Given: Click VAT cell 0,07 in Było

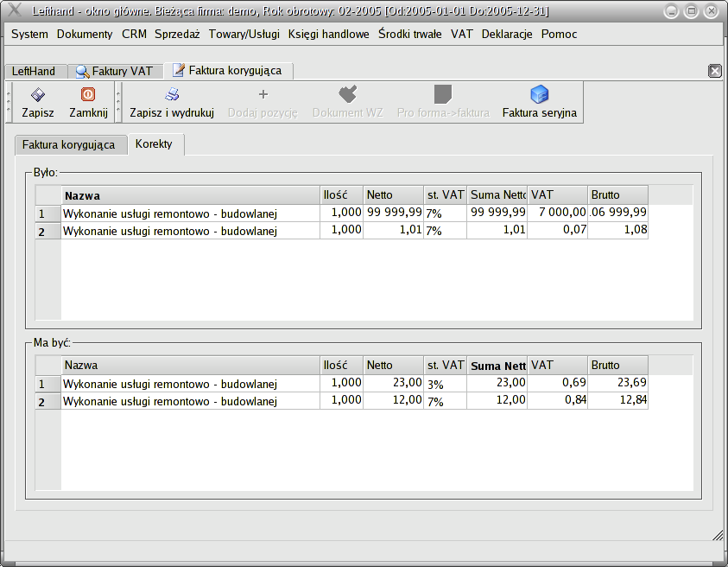Looking at the screenshot, I should click(558, 231).
